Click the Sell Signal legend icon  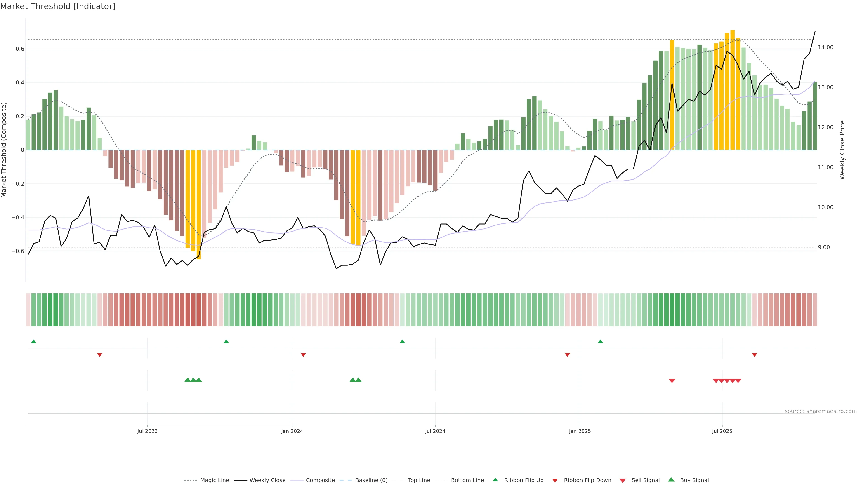[x=623, y=481]
